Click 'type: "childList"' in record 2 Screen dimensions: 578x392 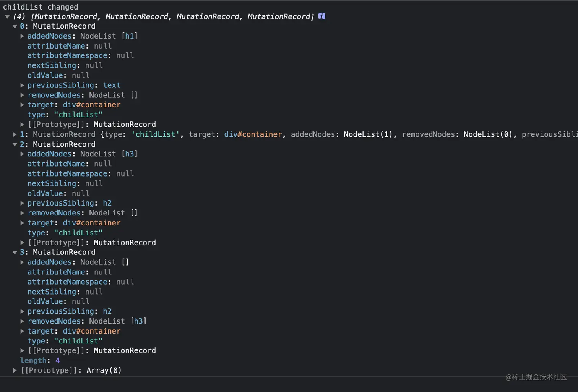click(x=65, y=233)
